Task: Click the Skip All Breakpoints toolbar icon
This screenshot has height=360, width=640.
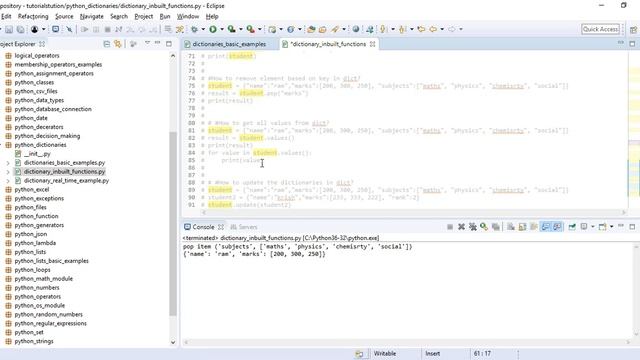Action: tap(69, 29)
